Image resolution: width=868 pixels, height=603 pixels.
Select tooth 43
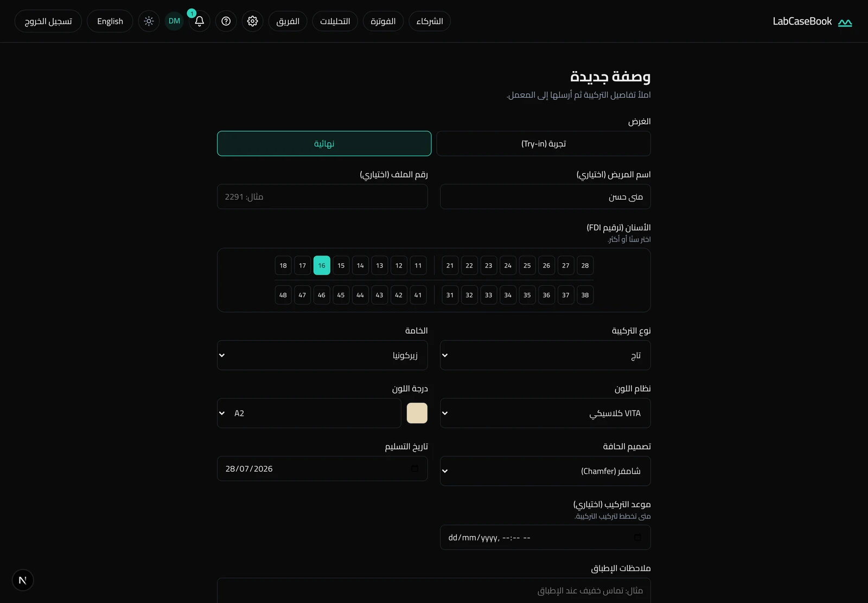[x=379, y=295]
